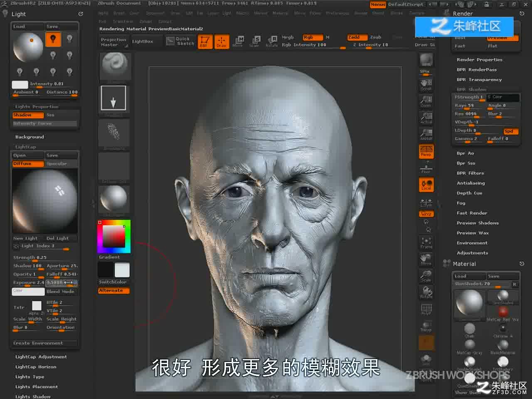Toggle PolyF polyframe display

pyautogui.click(x=426, y=309)
